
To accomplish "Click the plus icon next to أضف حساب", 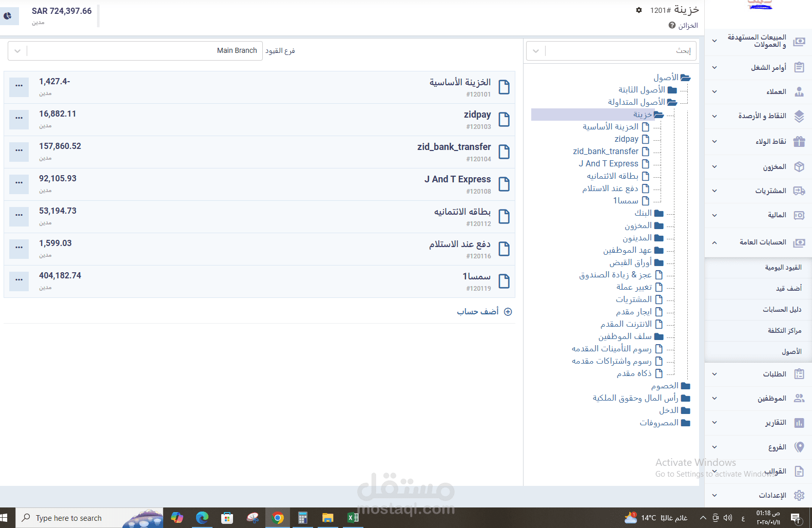I will (508, 312).
